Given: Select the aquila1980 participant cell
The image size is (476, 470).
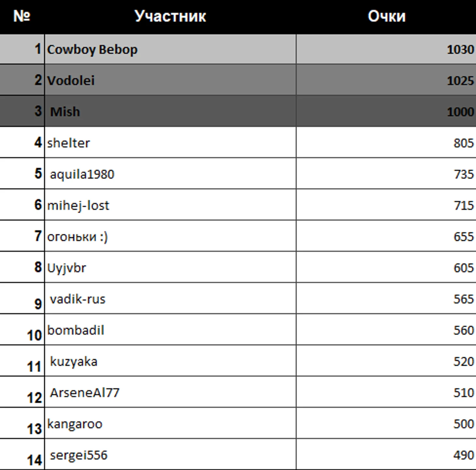Looking at the screenshot, I should point(170,174).
